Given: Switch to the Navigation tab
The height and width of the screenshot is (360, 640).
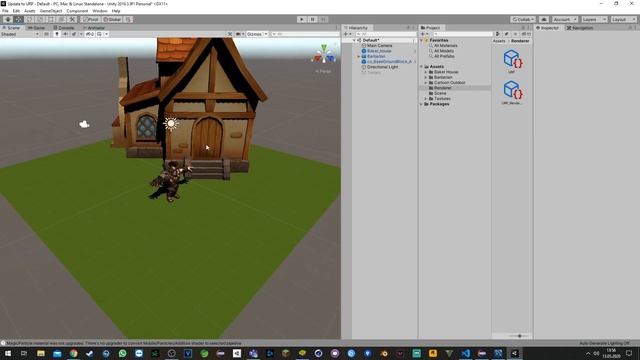Looking at the screenshot, I should tap(580, 28).
